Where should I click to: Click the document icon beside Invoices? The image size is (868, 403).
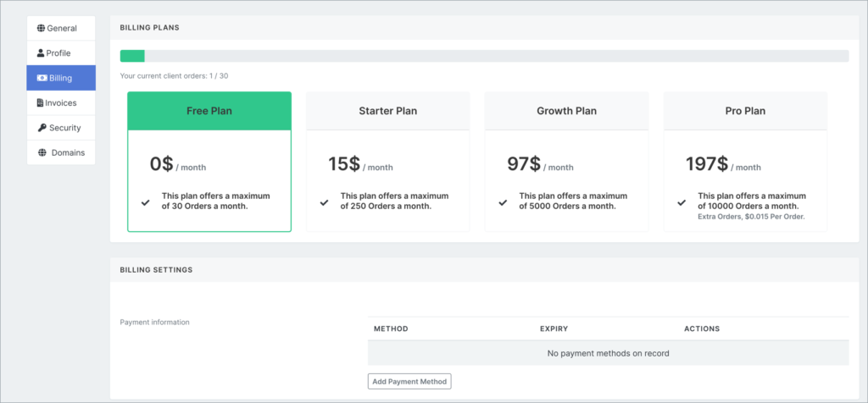tap(41, 103)
